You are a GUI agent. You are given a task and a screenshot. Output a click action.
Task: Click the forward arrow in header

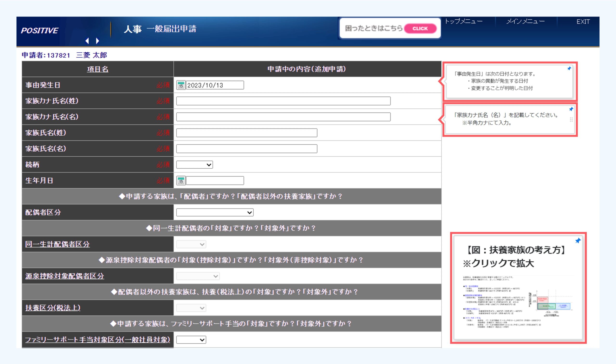pyautogui.click(x=97, y=41)
